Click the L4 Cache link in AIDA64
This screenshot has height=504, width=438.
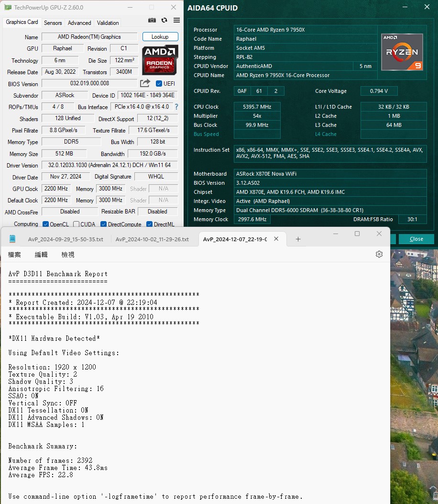point(326,134)
